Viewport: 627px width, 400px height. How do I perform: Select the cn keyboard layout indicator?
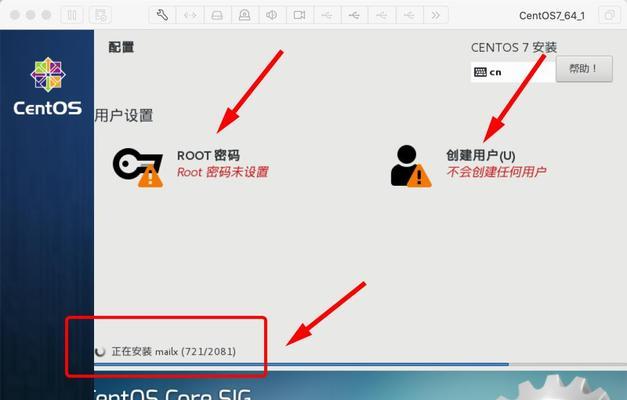[x=513, y=72]
